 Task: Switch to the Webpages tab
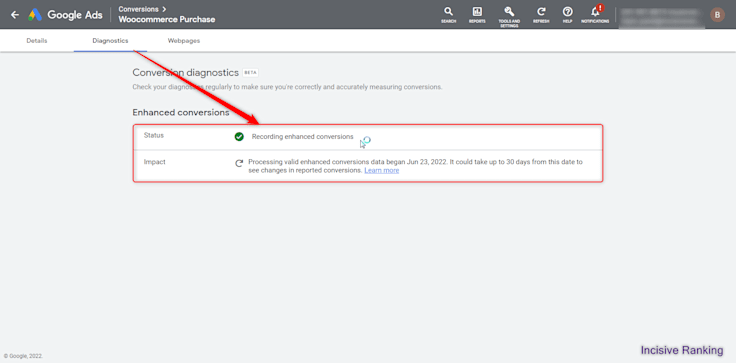click(184, 41)
